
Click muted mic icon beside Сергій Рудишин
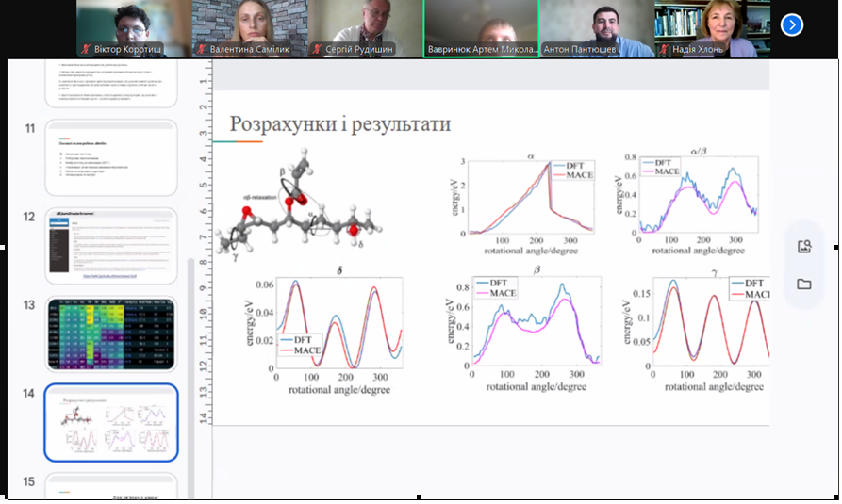[x=317, y=48]
